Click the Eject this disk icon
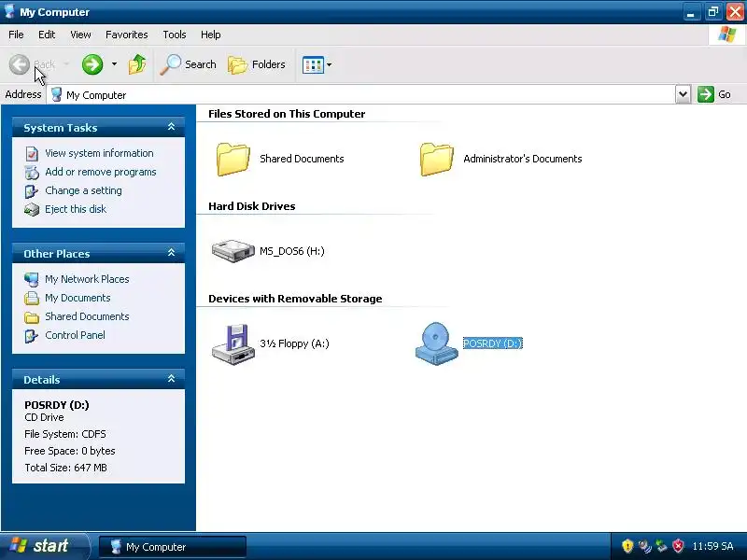 [x=32, y=209]
